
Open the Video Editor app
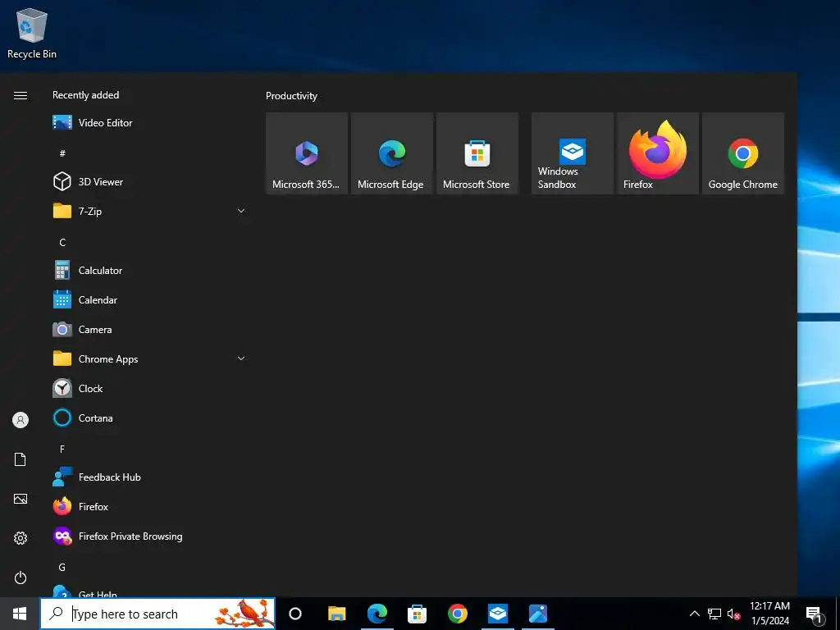tap(148, 123)
